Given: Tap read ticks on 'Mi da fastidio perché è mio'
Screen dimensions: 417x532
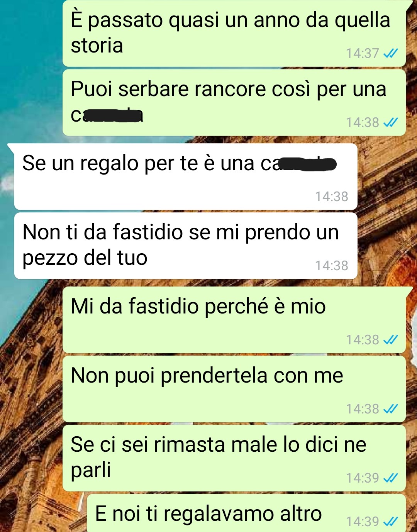Looking at the screenshot, I should tap(390, 340).
